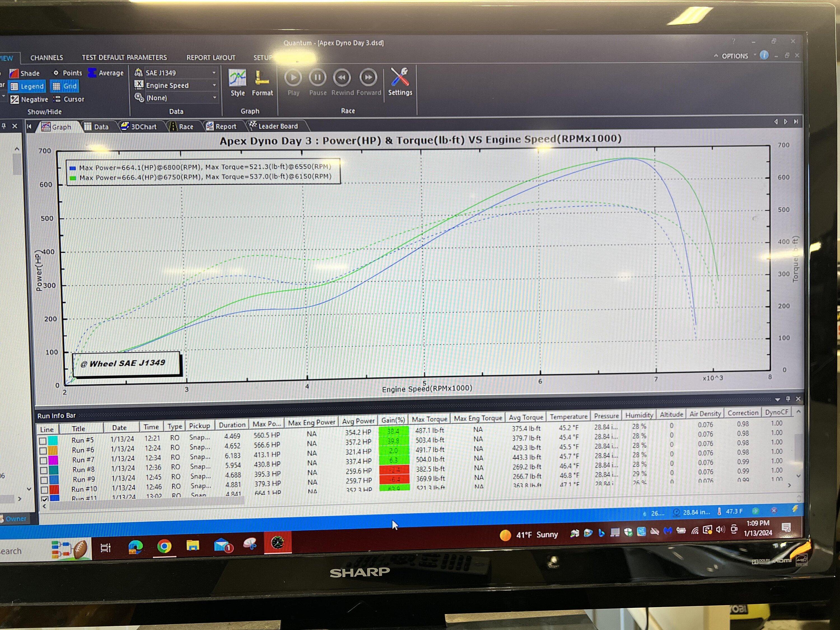The width and height of the screenshot is (840, 630).
Task: Close the Run Info Bar panel
Action: click(798, 399)
